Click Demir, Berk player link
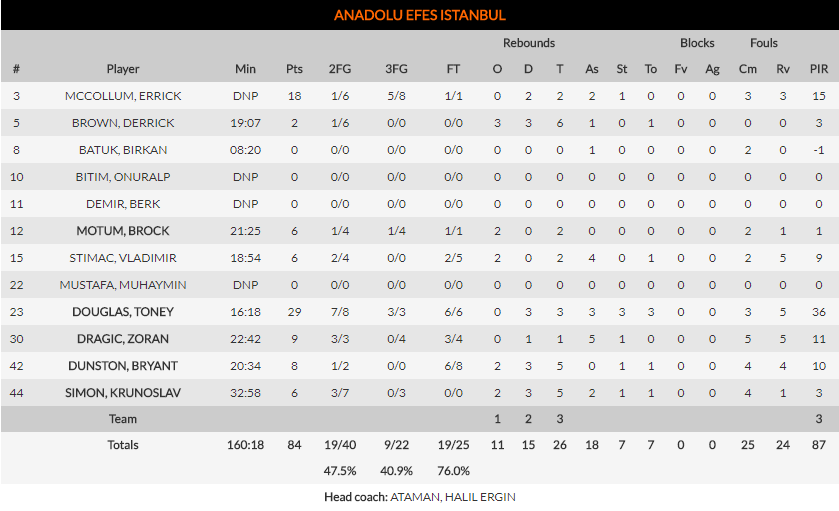This screenshot has width=839, height=511. 123,204
